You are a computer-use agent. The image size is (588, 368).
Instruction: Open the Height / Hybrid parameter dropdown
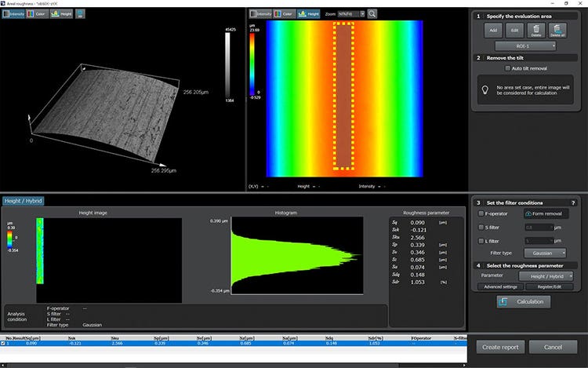pyautogui.click(x=548, y=276)
